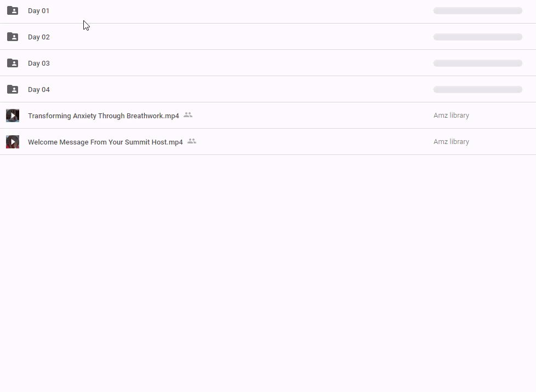
Task: Click Amz library owner of Breathwork video
Action: click(451, 116)
